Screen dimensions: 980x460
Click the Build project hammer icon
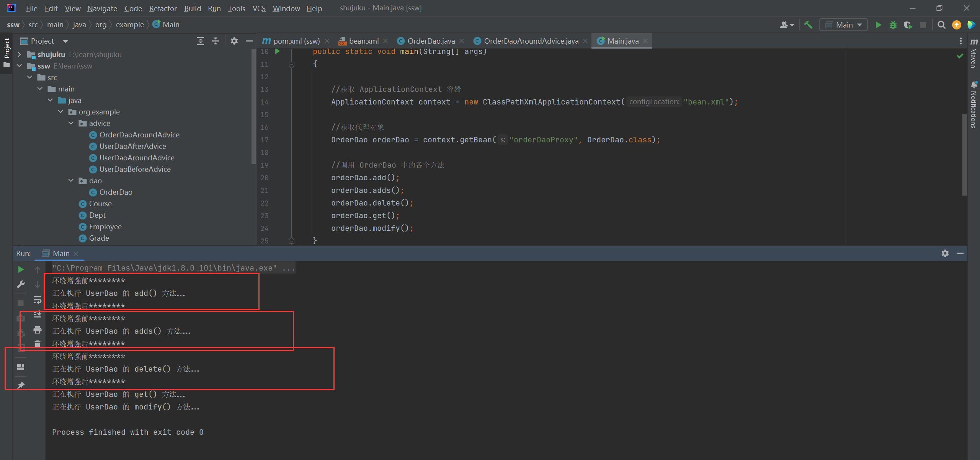tap(808, 25)
